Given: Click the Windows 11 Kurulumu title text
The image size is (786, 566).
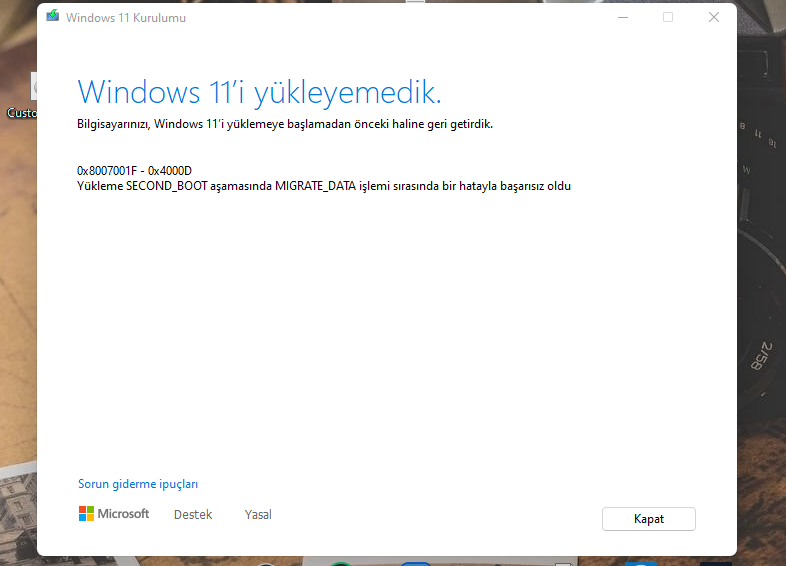Looking at the screenshot, I should (126, 18).
